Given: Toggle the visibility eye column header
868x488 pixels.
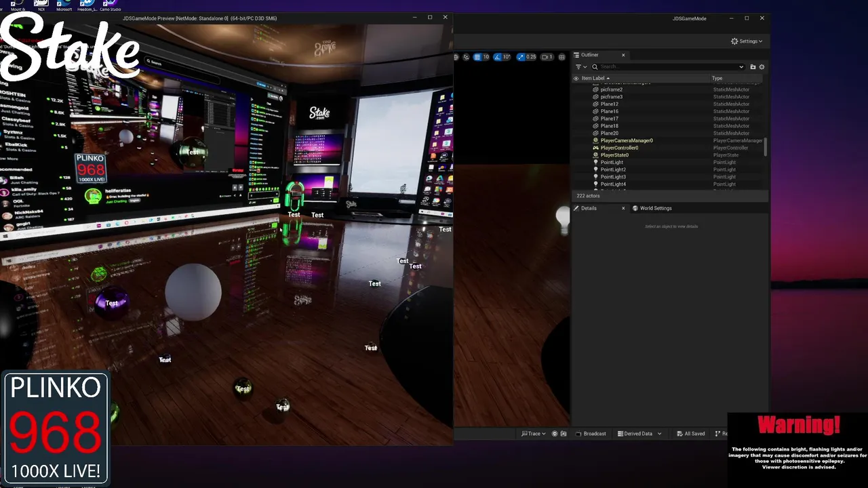Looking at the screenshot, I should pyautogui.click(x=576, y=78).
